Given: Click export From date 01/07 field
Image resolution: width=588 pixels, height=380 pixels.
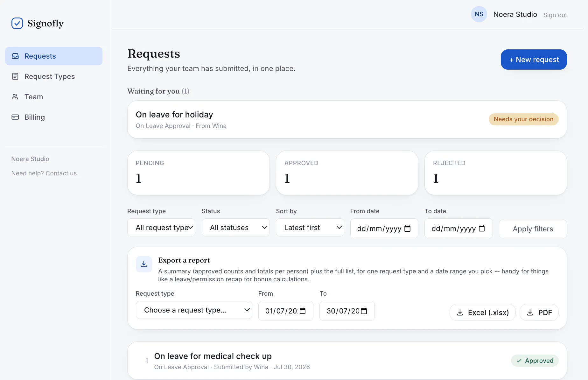Looking at the screenshot, I should tap(286, 311).
